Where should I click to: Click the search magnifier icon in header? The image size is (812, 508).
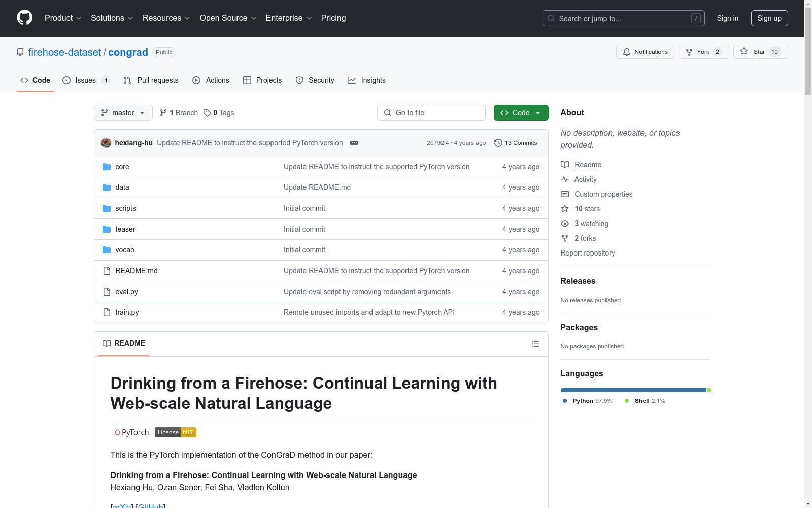551,18
